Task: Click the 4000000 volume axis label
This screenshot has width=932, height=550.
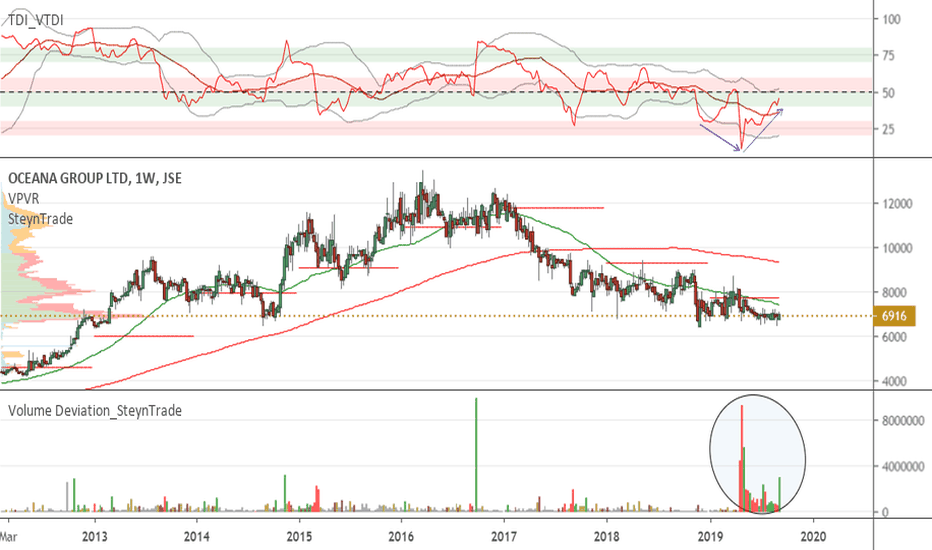Action: [903, 467]
